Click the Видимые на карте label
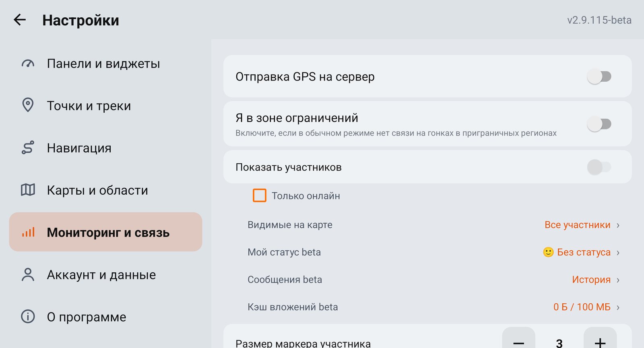The height and width of the screenshot is (348, 644). click(290, 225)
